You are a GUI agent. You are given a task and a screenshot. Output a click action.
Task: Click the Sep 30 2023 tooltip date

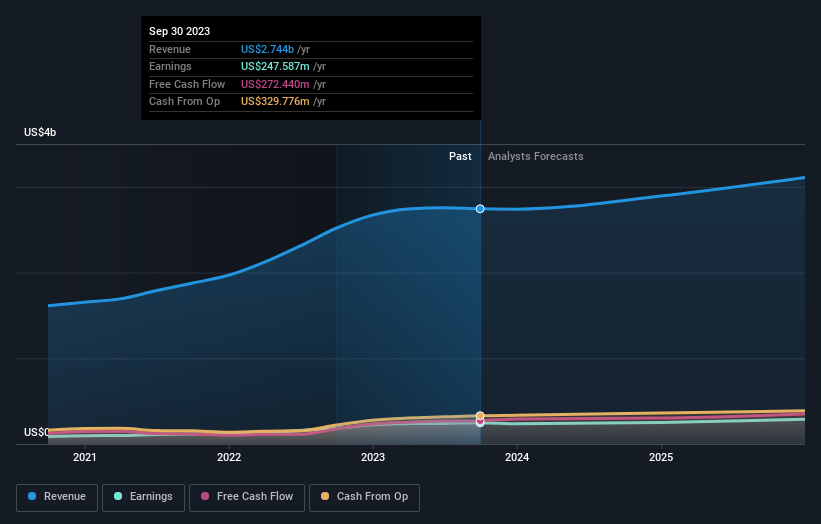pos(180,31)
